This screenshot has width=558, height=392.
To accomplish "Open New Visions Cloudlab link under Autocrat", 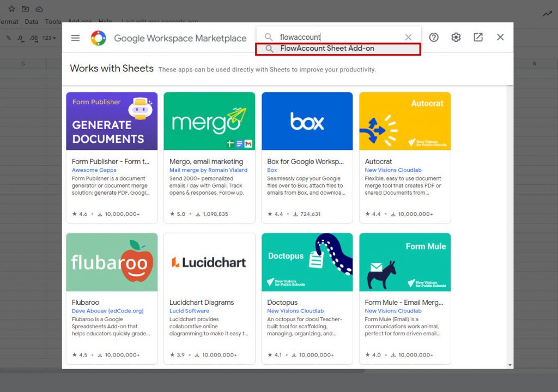I will point(393,170).
